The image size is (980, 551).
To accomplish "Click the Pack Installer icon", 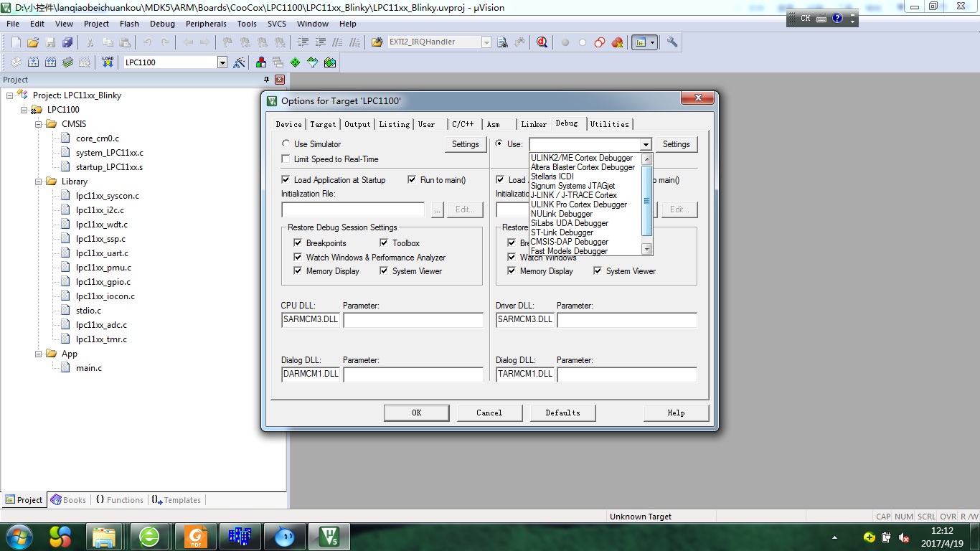I will 330,62.
